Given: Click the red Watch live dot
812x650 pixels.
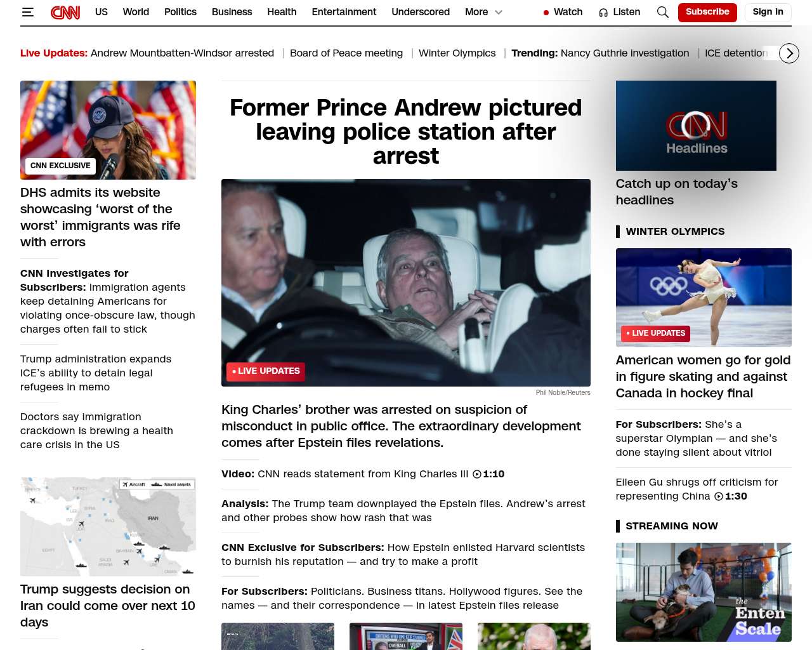Looking at the screenshot, I should tap(546, 12).
